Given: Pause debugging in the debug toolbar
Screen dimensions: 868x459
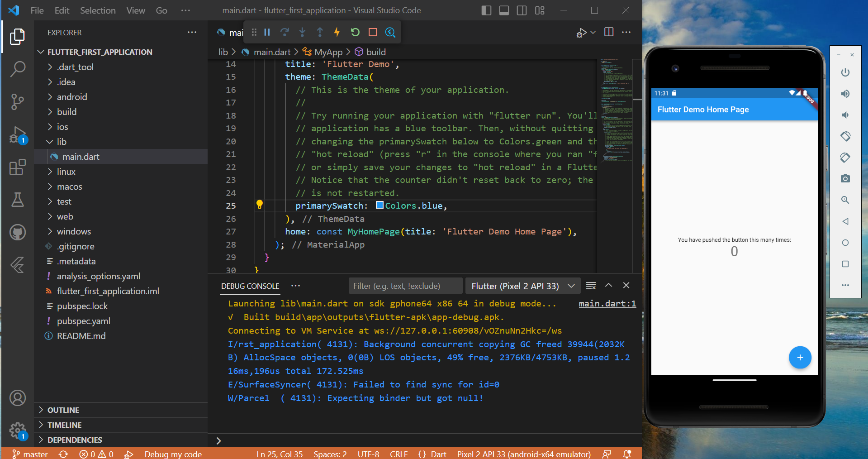Looking at the screenshot, I should (267, 32).
